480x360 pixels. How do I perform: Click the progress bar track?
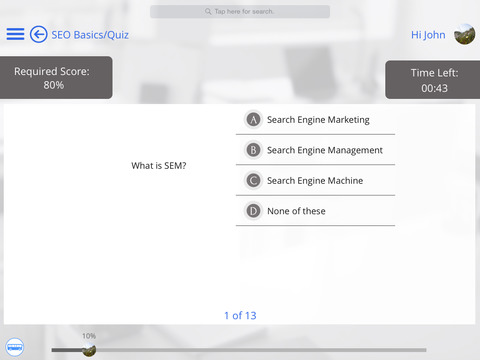click(x=239, y=350)
